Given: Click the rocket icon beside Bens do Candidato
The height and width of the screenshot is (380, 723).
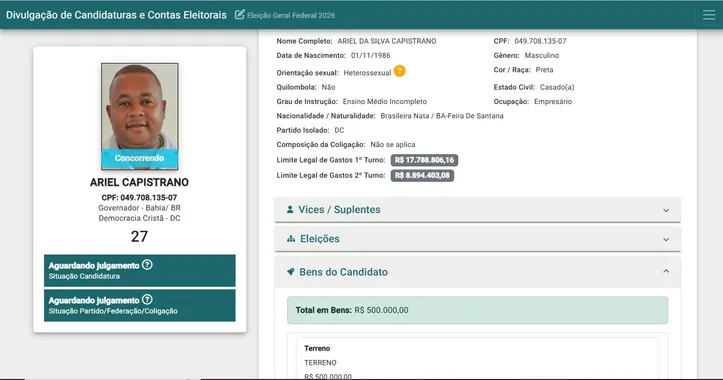Looking at the screenshot, I should point(290,272).
